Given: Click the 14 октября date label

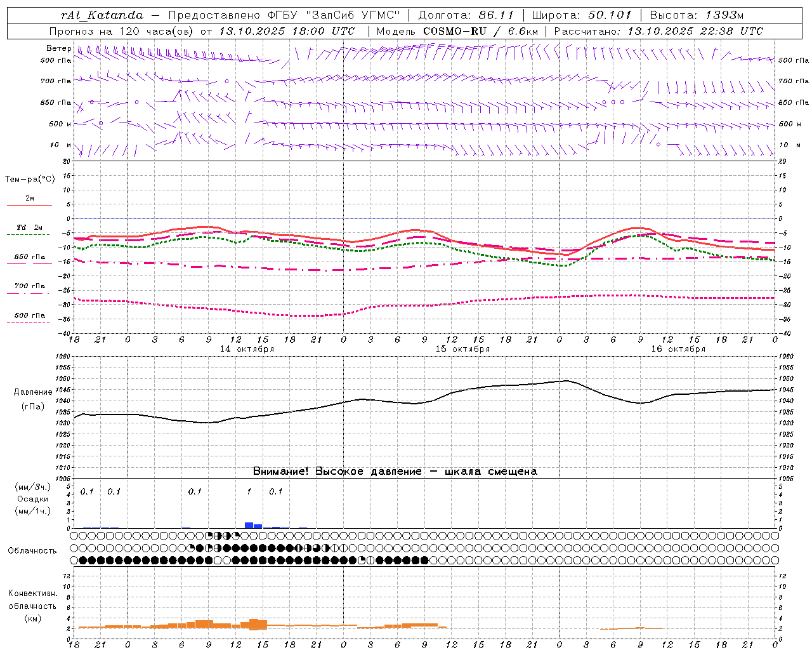Looking at the screenshot, I should click(x=247, y=349).
